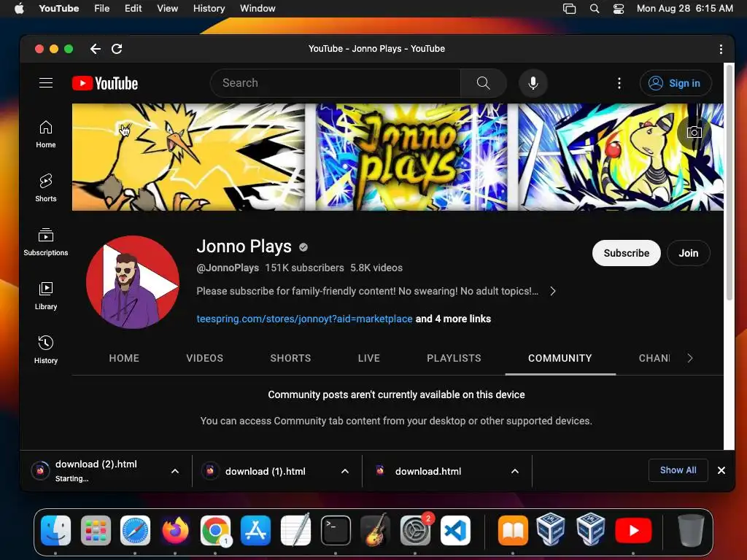This screenshot has width=747, height=560.
Task: Open Terminal from the dock
Action: [336, 530]
